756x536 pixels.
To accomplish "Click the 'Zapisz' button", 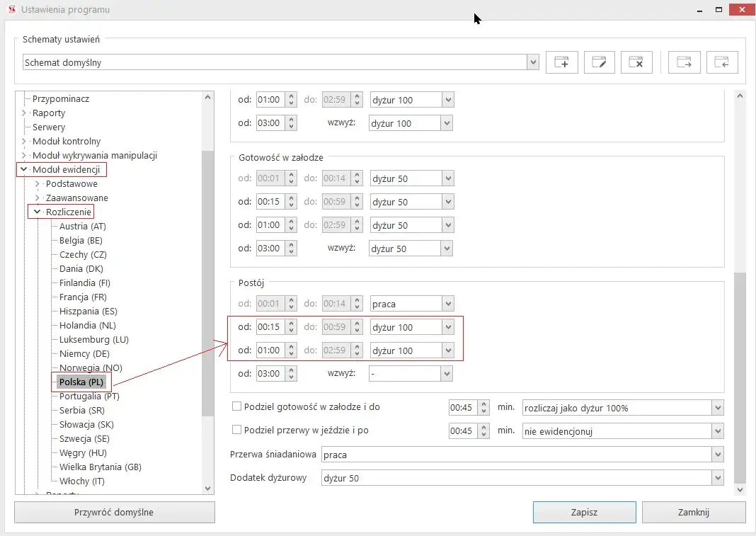I will [x=584, y=512].
